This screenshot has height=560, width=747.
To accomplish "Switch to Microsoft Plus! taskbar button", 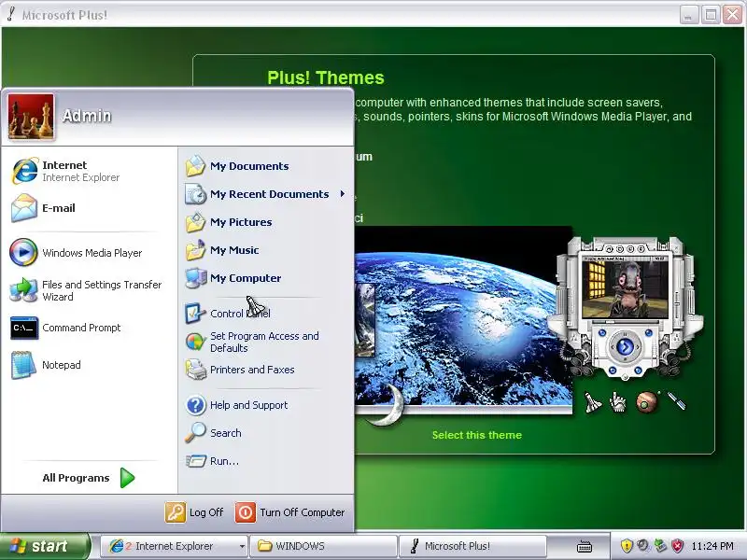I will point(472,546).
